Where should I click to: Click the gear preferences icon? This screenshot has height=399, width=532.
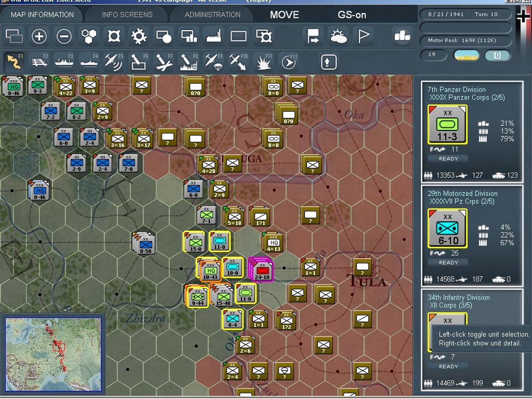pyautogui.click(x=139, y=36)
